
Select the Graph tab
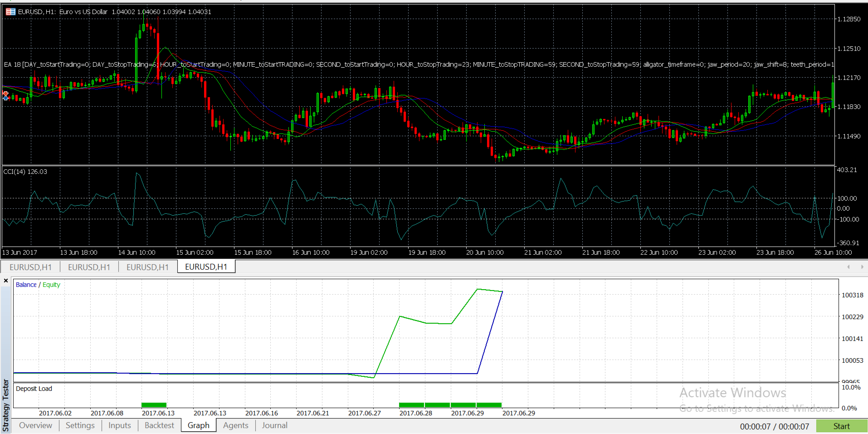pos(199,425)
